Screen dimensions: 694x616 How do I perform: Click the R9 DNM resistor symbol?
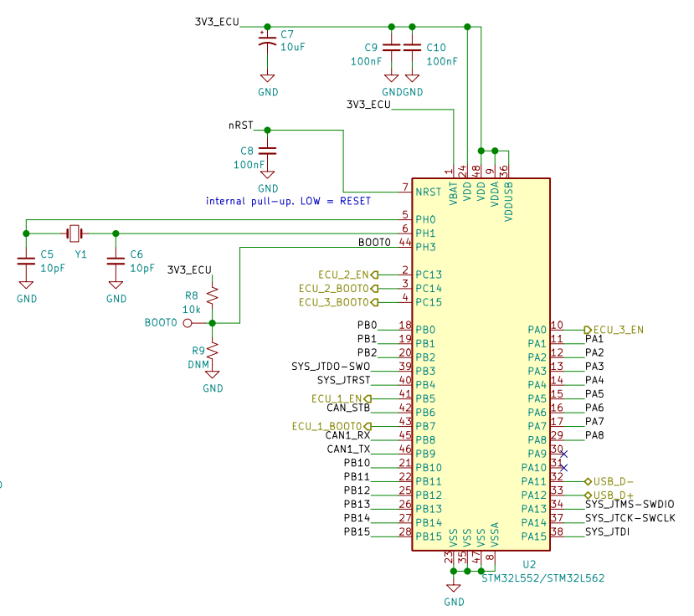[x=213, y=351]
